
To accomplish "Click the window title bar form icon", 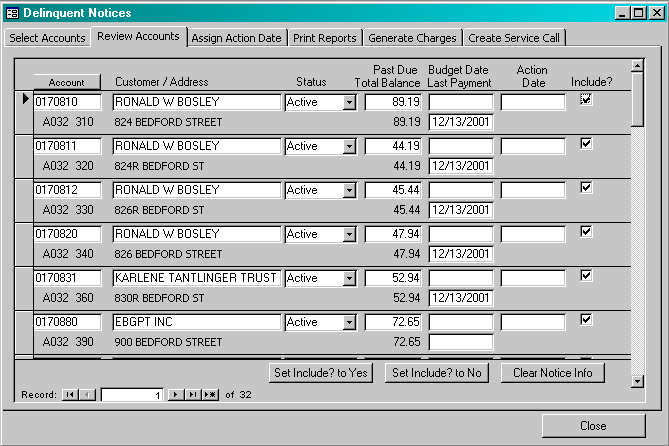I will (12, 13).
